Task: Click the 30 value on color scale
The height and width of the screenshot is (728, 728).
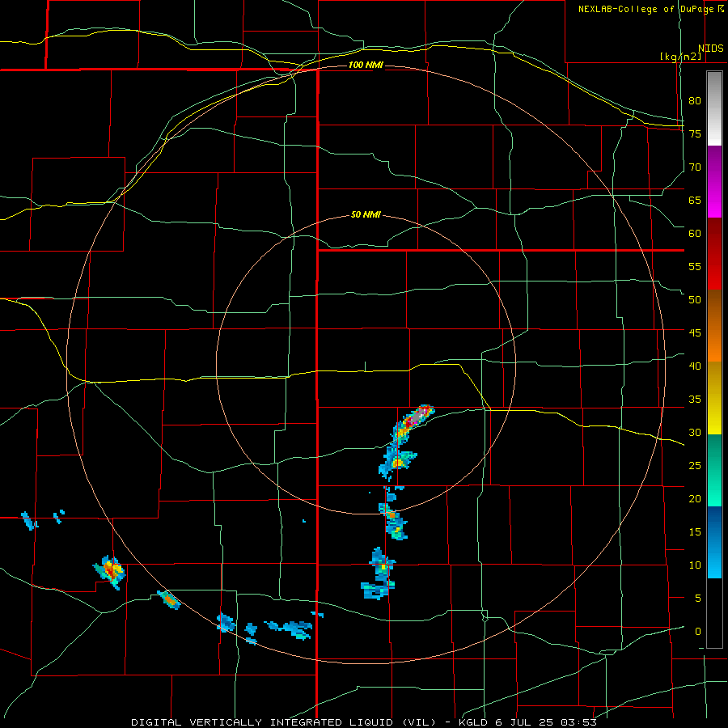Action: point(695,433)
